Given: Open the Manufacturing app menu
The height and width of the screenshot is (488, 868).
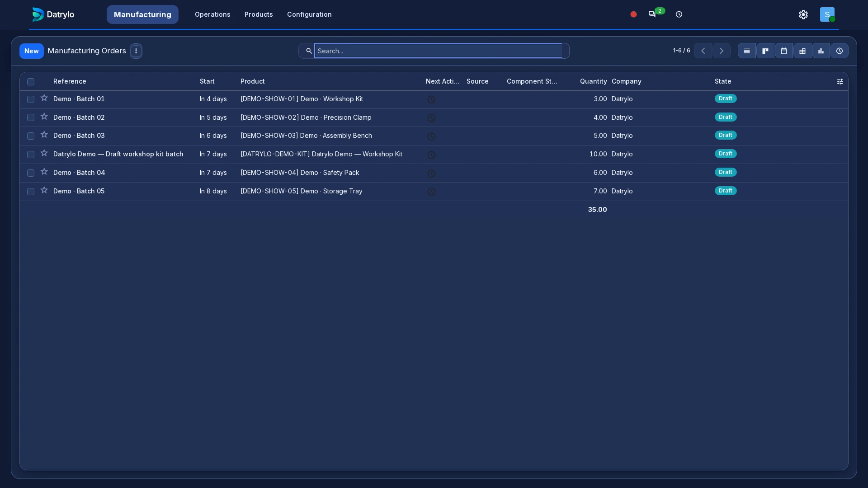Looking at the screenshot, I should 142,14.
